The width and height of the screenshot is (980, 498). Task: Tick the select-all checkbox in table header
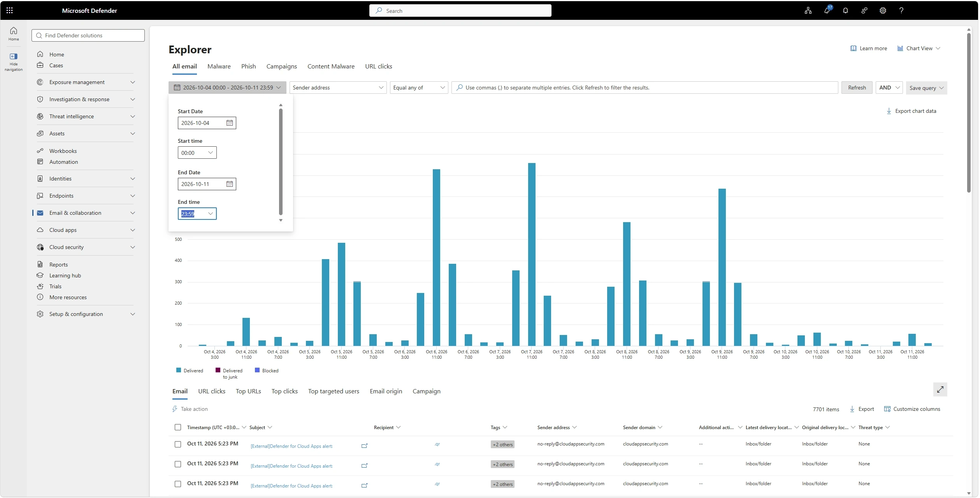(x=178, y=428)
